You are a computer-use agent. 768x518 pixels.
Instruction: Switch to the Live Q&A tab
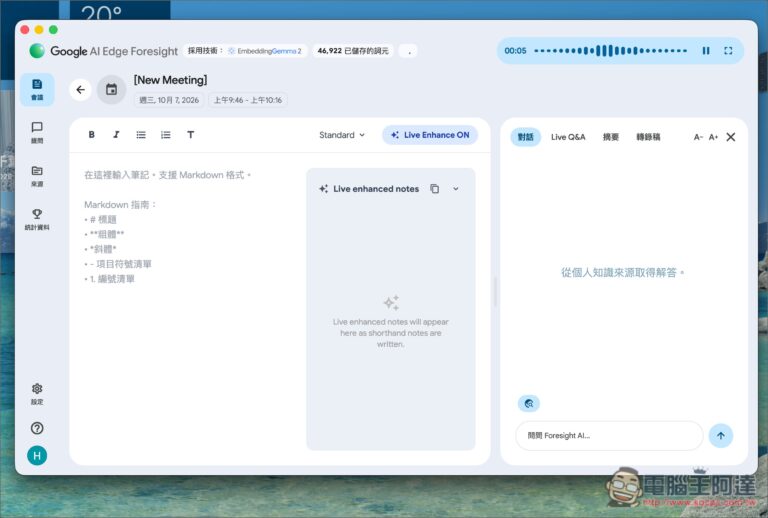pos(568,137)
